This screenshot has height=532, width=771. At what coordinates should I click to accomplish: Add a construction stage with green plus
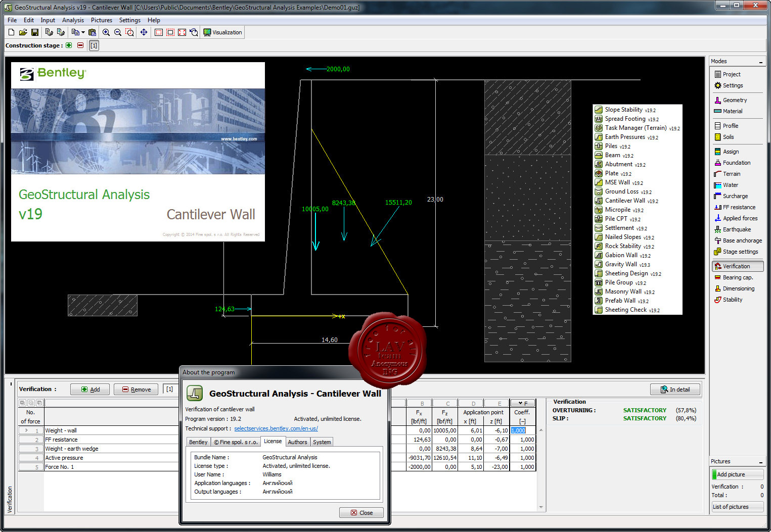[69, 45]
